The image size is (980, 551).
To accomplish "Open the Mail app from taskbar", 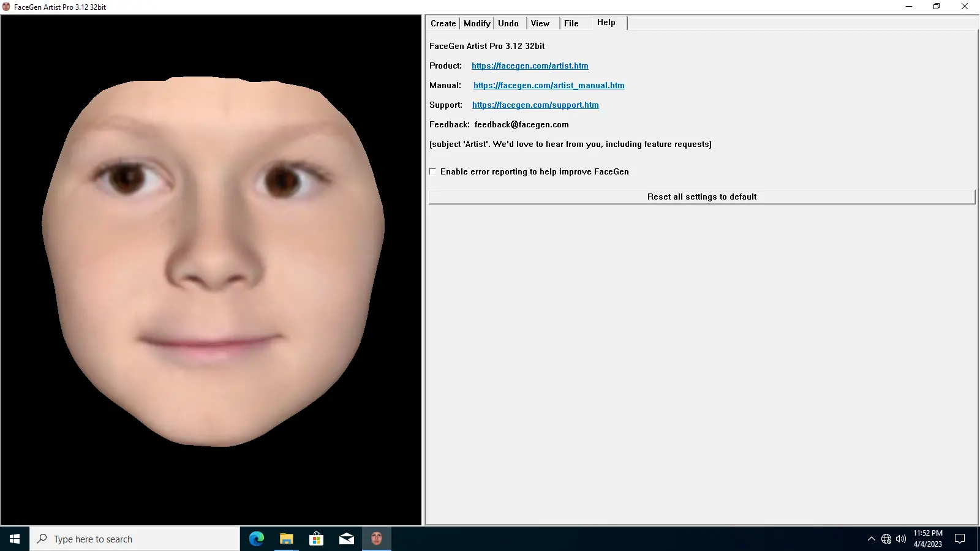I will (x=346, y=539).
